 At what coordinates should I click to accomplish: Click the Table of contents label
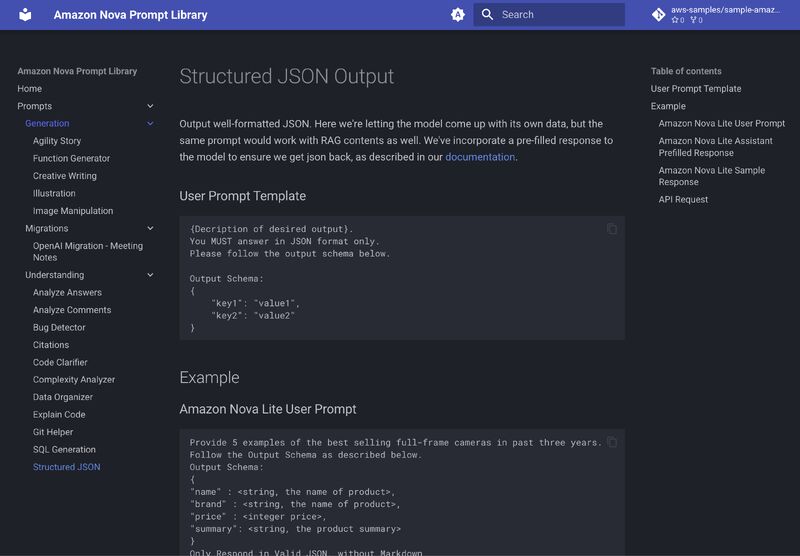tap(686, 71)
